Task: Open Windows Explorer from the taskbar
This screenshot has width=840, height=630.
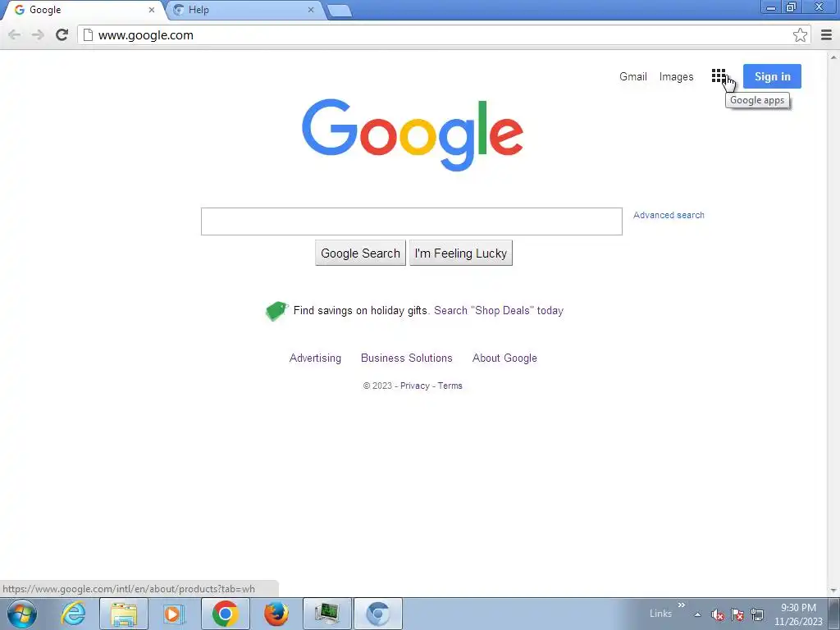Action: tap(124, 614)
